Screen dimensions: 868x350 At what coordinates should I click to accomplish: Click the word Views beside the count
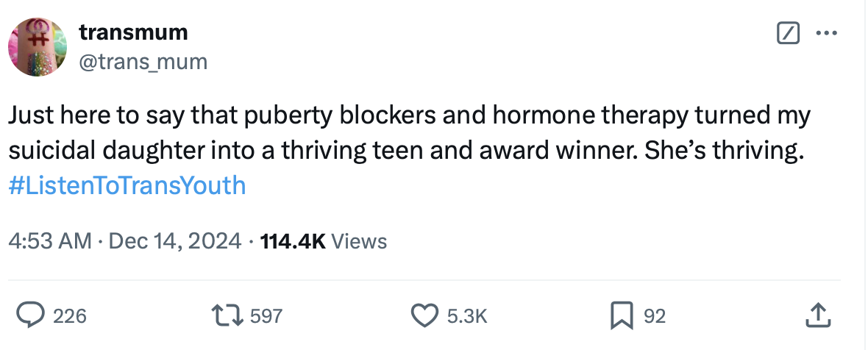pyautogui.click(x=359, y=240)
